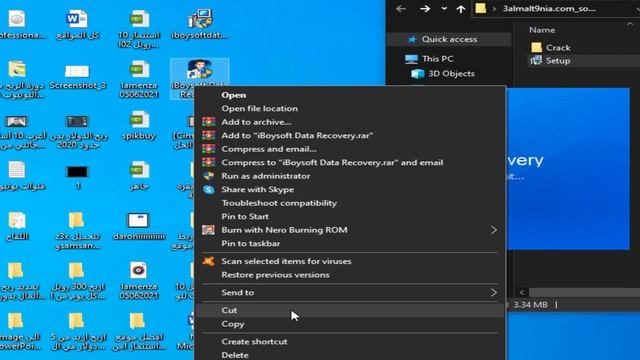The image size is (640, 360).
Task: Click the Skype icon in context menu
Action: (x=209, y=189)
